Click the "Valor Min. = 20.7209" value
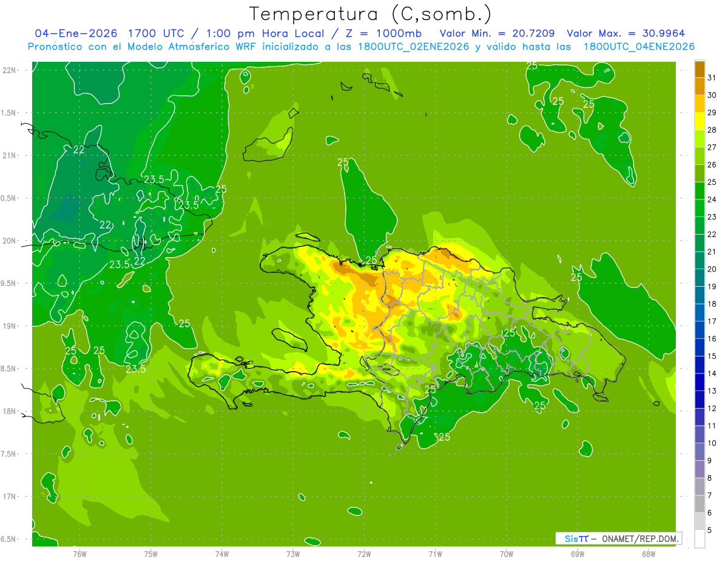728x562 pixels. [497, 33]
